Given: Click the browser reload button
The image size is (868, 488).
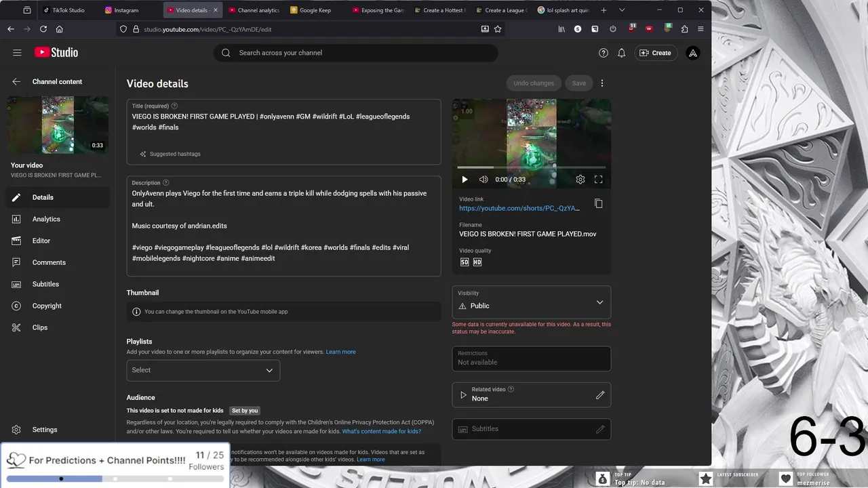Looking at the screenshot, I should [x=43, y=29].
